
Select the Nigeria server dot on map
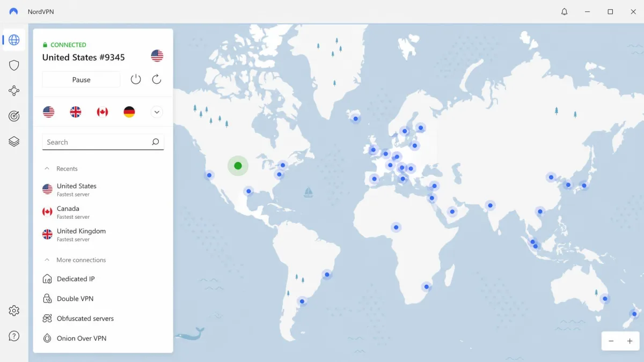coord(396,227)
